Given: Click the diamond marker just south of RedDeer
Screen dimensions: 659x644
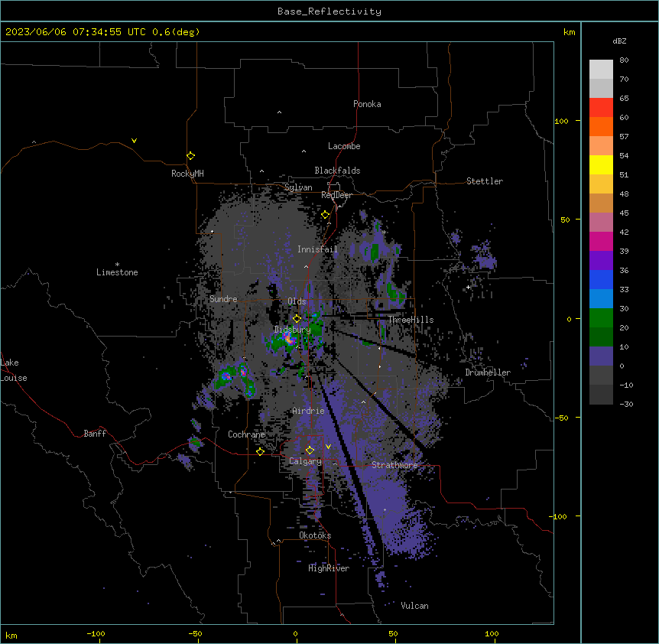Looking at the screenshot, I should pyautogui.click(x=326, y=215).
